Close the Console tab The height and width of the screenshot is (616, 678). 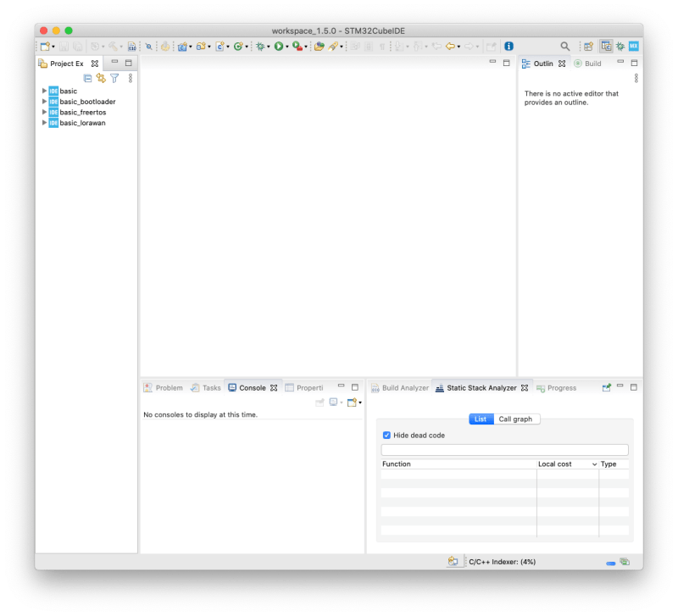pyautogui.click(x=274, y=388)
